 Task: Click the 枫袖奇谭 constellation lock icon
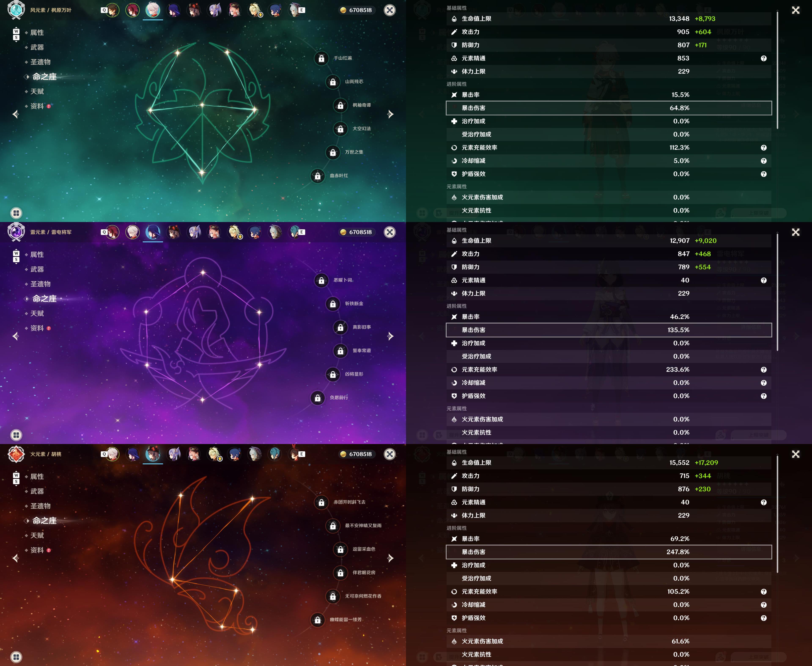(340, 106)
